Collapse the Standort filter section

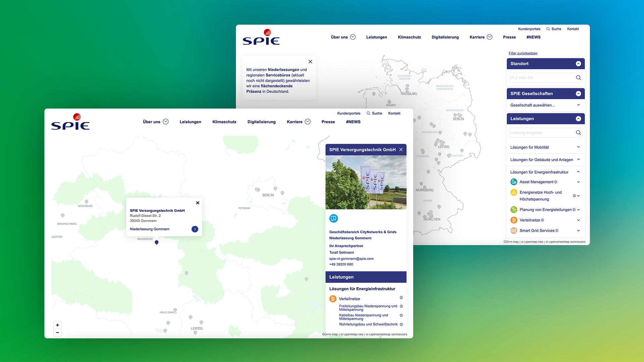click(578, 64)
